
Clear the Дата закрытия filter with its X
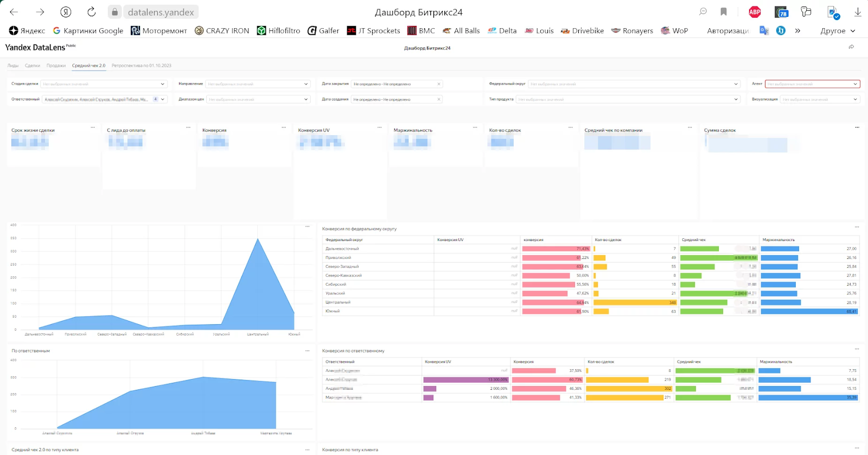point(439,84)
